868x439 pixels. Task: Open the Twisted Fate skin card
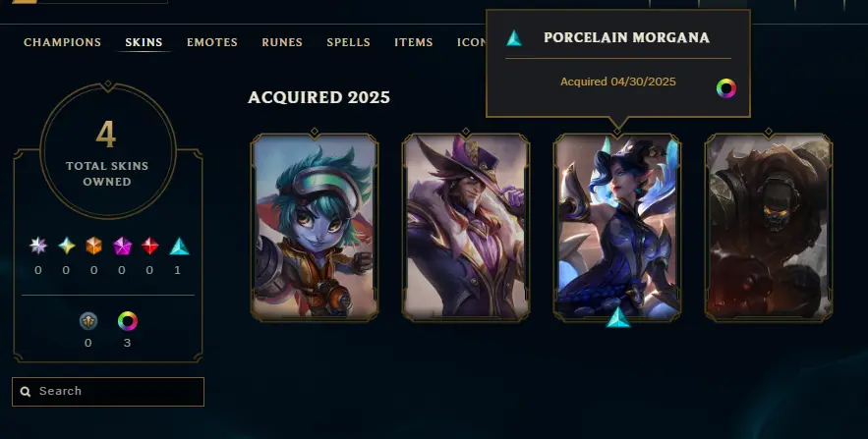coord(466,227)
